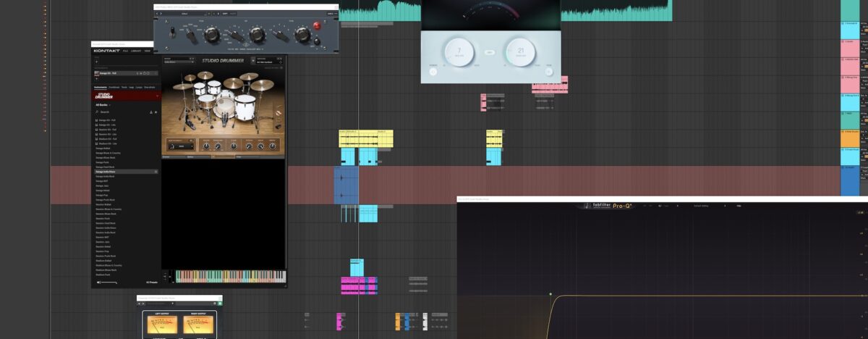Select the highlighted Garage Indie Disco preset
868x339 pixels.
coord(126,172)
